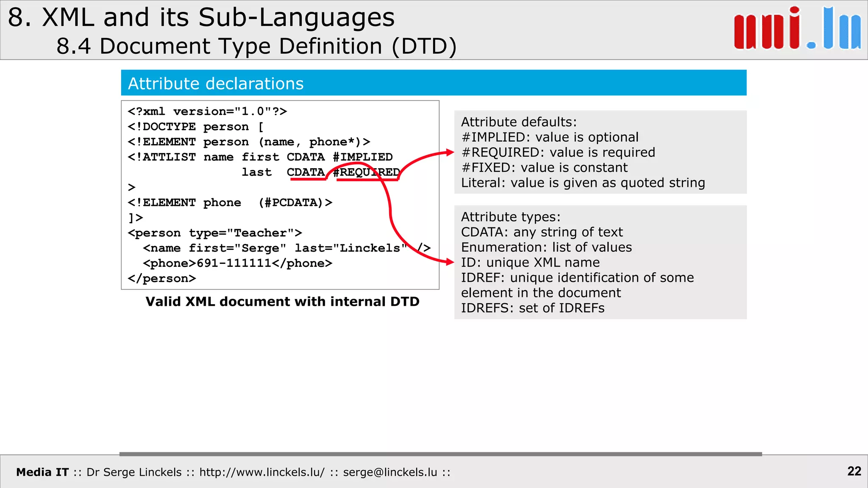The width and height of the screenshot is (868, 488).
Task: Click the slide number 22
Action: click(x=854, y=471)
